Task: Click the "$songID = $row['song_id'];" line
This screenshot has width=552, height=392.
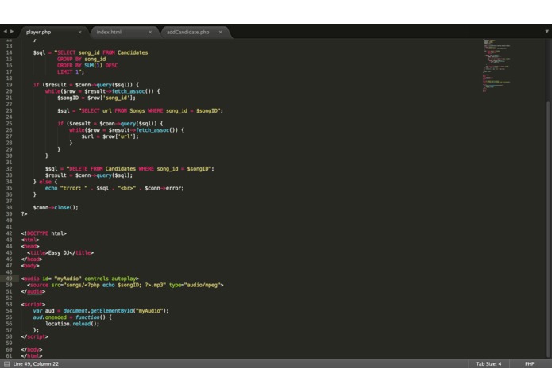Action: tap(96, 98)
